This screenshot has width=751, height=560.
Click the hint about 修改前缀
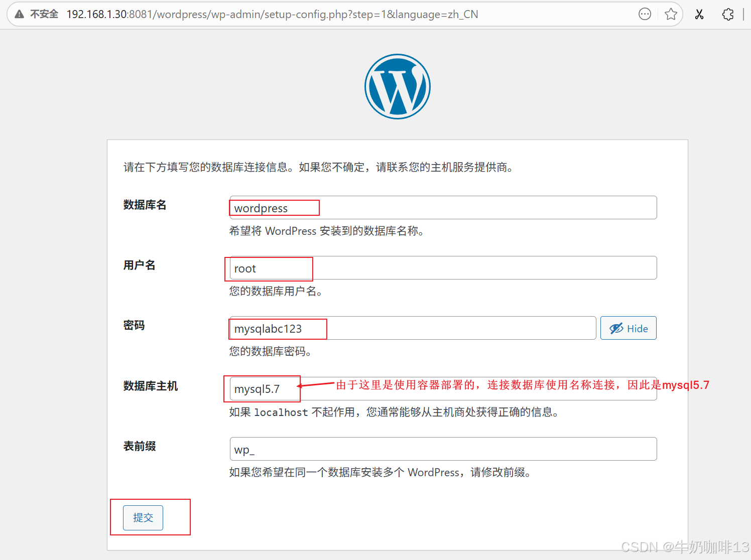coord(380,472)
